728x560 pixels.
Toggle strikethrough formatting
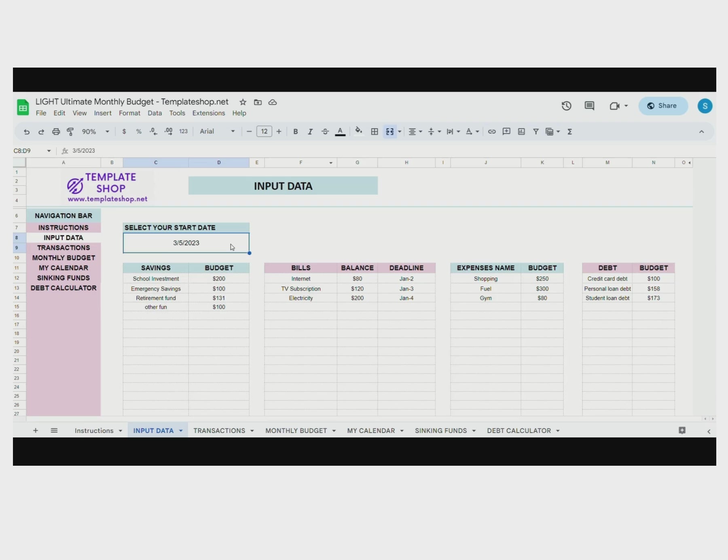point(325,132)
